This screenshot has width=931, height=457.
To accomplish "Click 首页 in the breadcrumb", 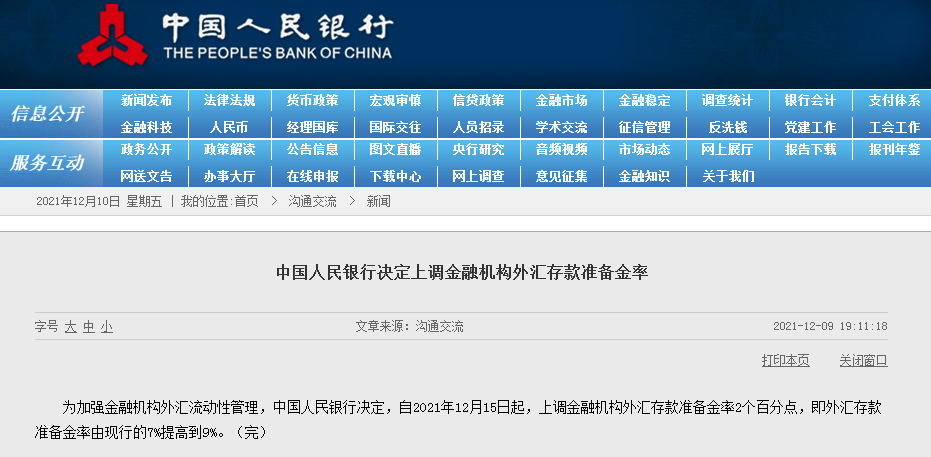I will pyautogui.click(x=246, y=202).
